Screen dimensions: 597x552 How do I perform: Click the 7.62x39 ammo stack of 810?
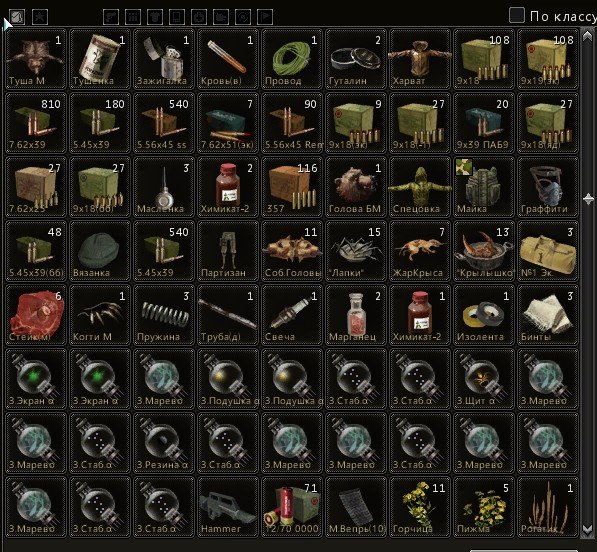tap(36, 123)
